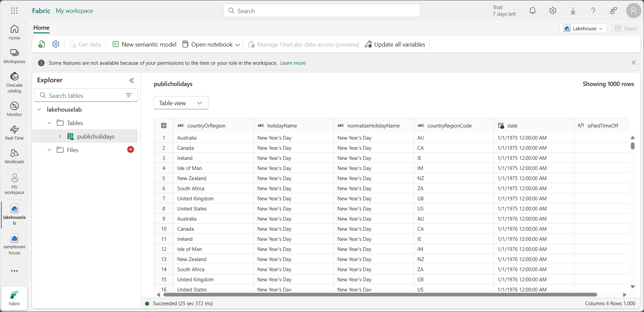
Task: Expand the publicholidays table node
Action: tap(60, 136)
